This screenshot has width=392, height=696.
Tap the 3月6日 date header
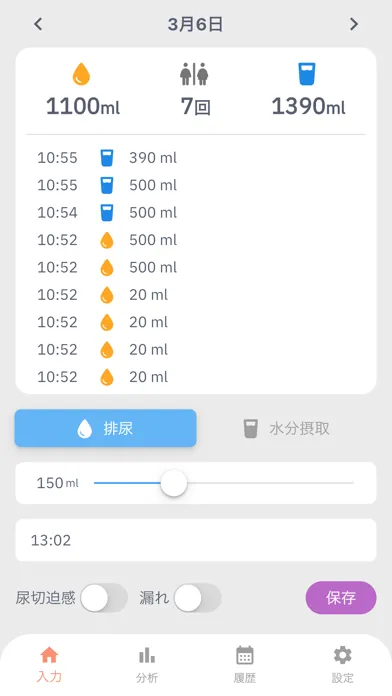click(195, 24)
